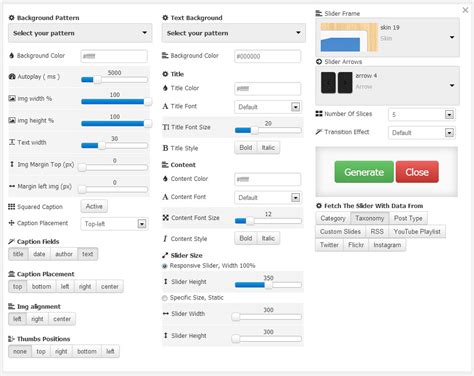The width and height of the screenshot is (474, 376).
Task: Click the grid icon beside Squared Caption
Action: point(12,207)
